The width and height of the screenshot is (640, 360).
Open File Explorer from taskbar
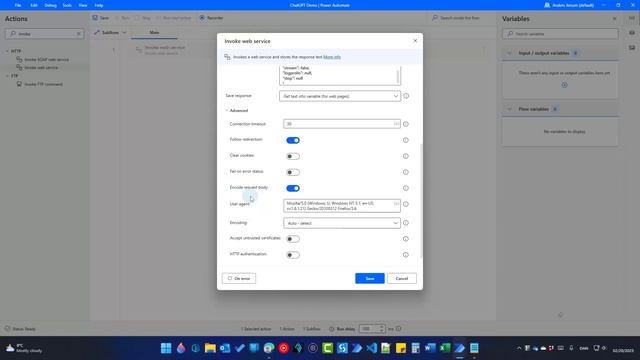pyautogui.click(x=210, y=348)
